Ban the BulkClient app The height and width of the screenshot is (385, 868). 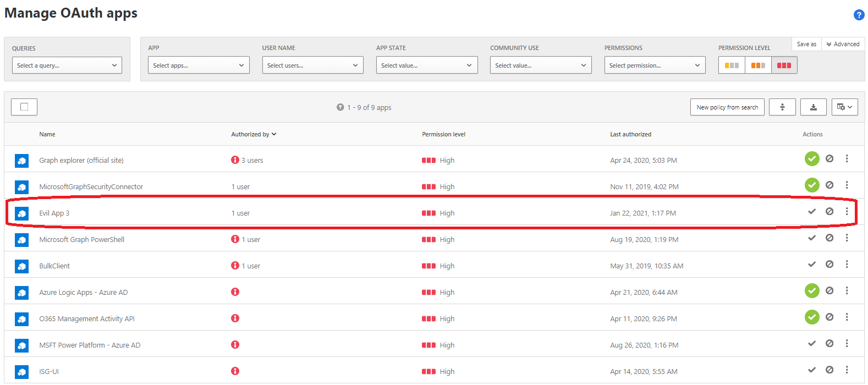click(x=829, y=264)
